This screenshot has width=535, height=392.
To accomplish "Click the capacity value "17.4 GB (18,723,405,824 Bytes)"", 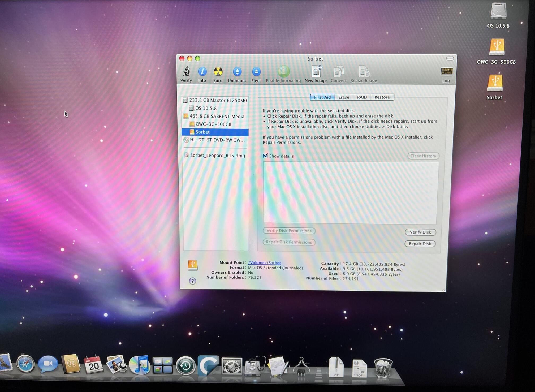I will click(x=374, y=264).
